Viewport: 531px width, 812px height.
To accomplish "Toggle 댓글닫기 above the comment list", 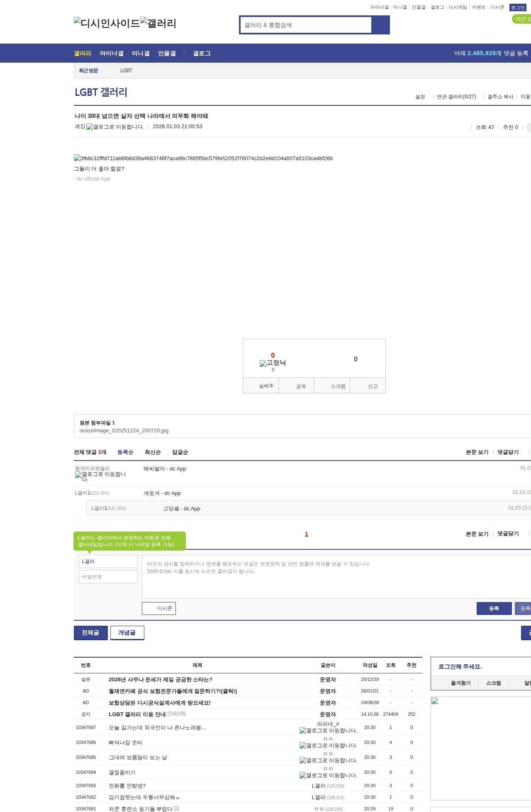I will coord(508,452).
